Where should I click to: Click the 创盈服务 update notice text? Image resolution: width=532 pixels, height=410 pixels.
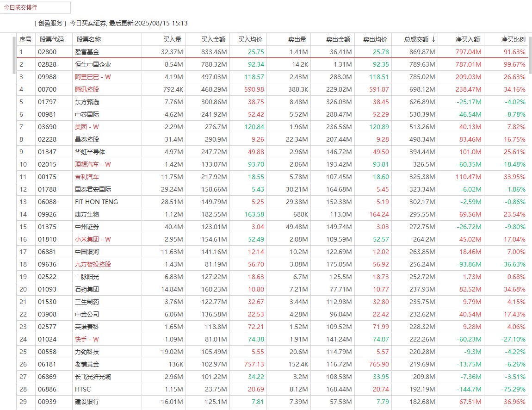[111, 24]
